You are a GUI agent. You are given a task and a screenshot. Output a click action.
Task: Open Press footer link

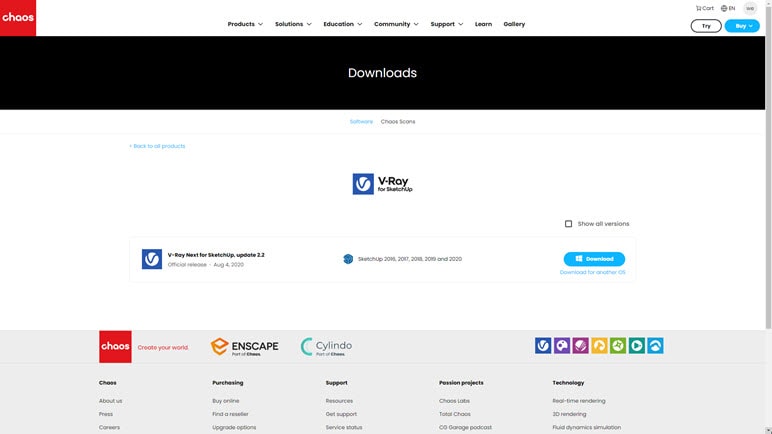point(106,414)
